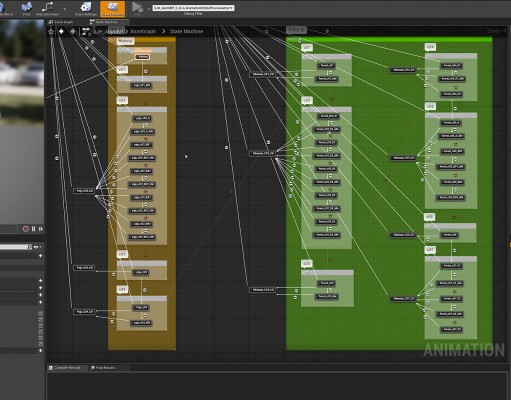The height and width of the screenshot is (400, 511).
Task: Step the preview forward one frame
Action: [x=41, y=229]
